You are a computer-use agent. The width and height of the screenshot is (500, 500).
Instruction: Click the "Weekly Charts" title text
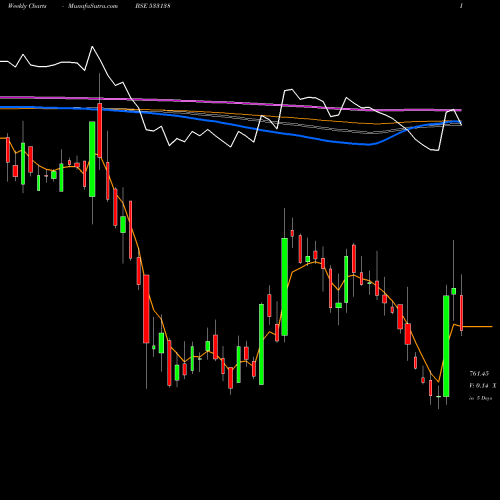(27, 6)
